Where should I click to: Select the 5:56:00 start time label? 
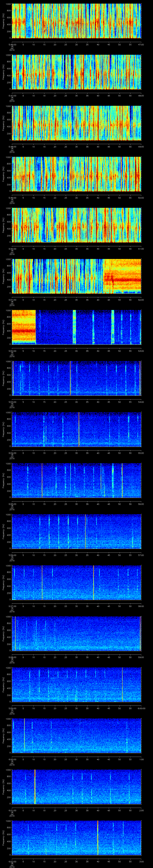pyautogui.click(x=12, y=555)
